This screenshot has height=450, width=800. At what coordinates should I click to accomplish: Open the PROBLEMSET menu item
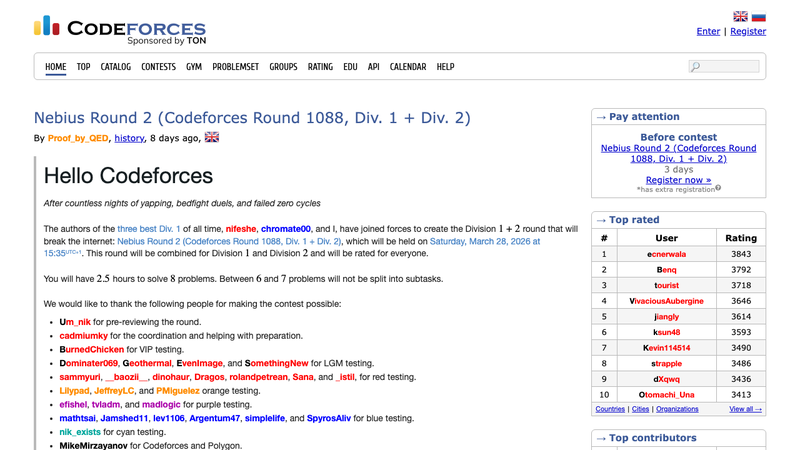(235, 67)
